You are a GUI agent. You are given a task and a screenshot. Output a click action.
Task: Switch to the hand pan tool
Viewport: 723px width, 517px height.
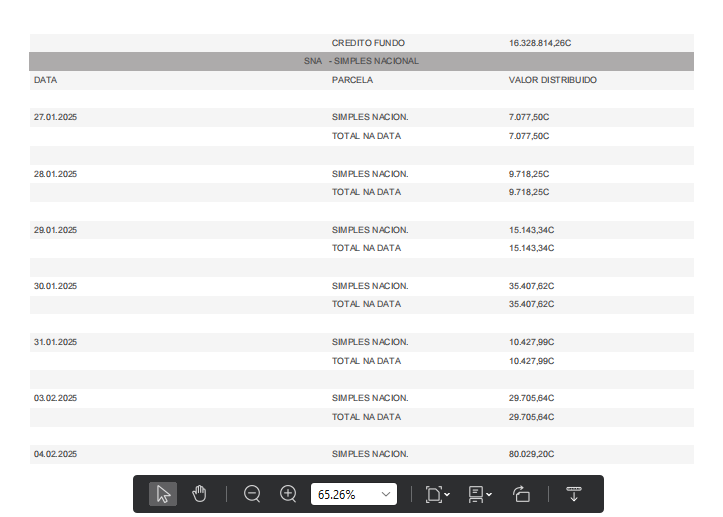[199, 494]
